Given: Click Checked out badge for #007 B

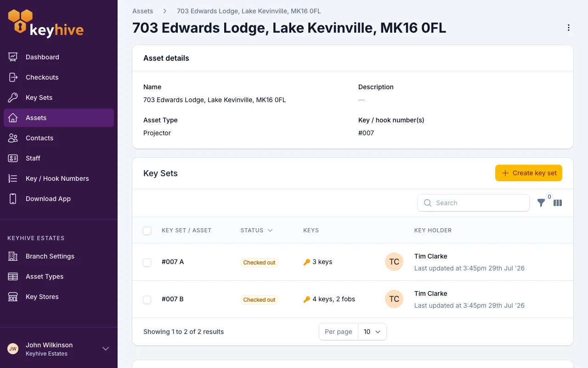Looking at the screenshot, I should click(259, 300).
